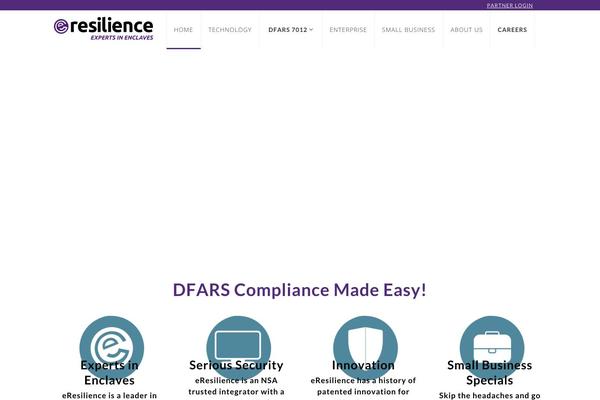The height and width of the screenshot is (400, 600).
Task: Select the Experts in Enclaves heading
Action: 109,372
